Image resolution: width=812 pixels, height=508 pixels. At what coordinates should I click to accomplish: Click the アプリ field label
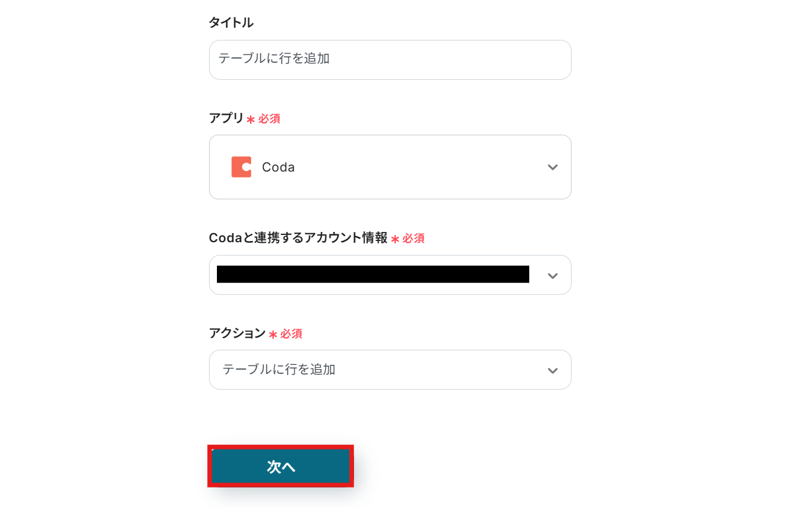(227, 118)
